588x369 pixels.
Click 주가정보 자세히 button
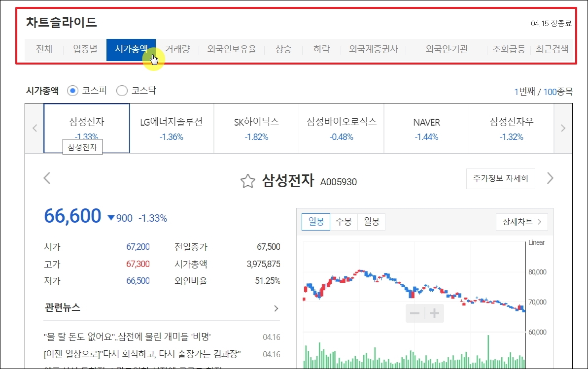pos(500,178)
